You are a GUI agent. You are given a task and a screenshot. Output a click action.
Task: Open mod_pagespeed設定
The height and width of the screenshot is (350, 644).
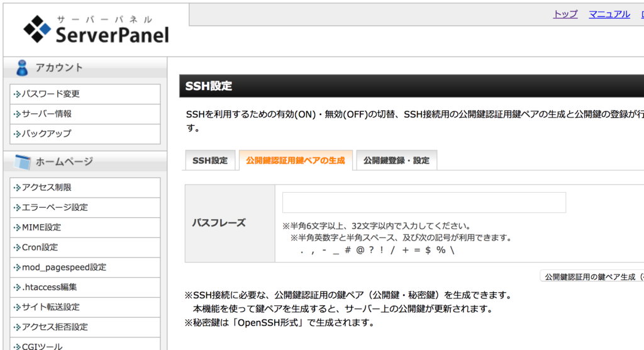pos(85,268)
